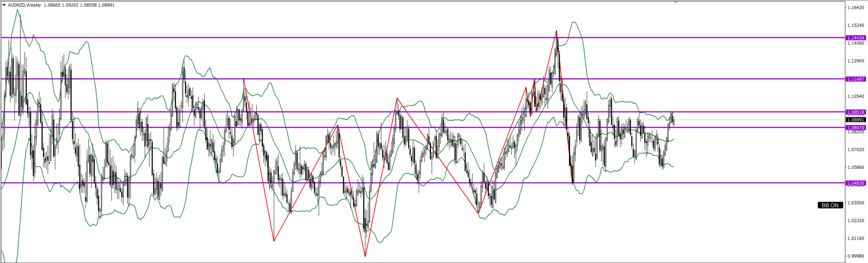Click the gray chart shift triangle marker
This screenshot has height=263, width=868.
click(676, 3)
